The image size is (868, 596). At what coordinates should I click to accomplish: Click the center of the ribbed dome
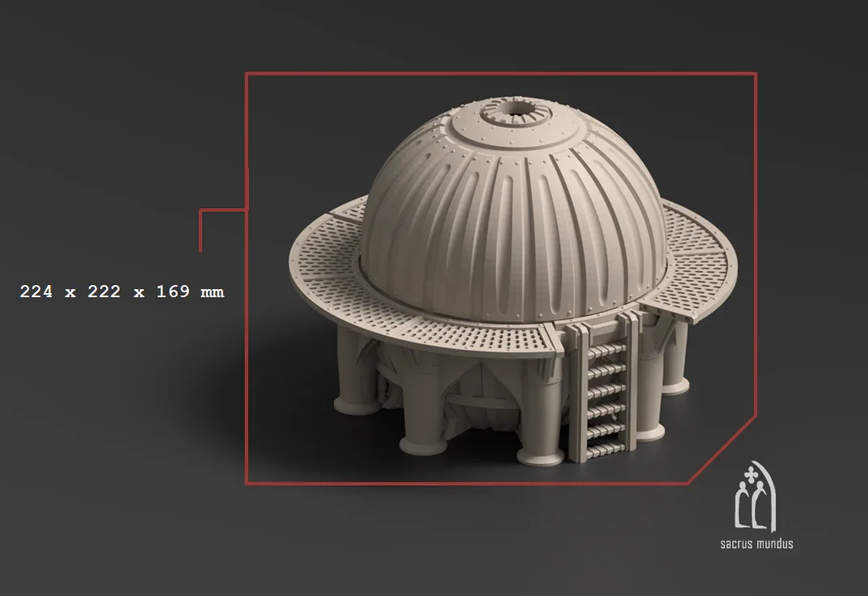coord(513,218)
